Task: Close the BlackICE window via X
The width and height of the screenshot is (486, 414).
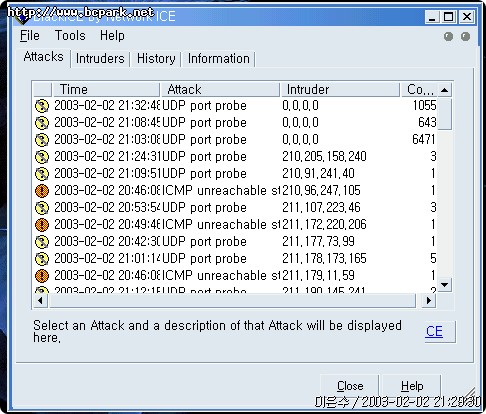Action: pyautogui.click(x=467, y=17)
